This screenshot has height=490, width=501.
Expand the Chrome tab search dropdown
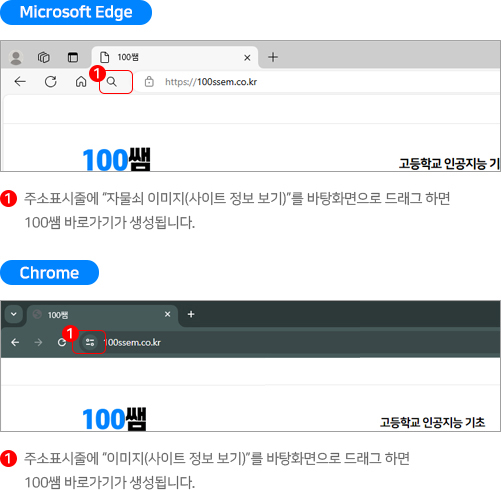[x=14, y=314]
